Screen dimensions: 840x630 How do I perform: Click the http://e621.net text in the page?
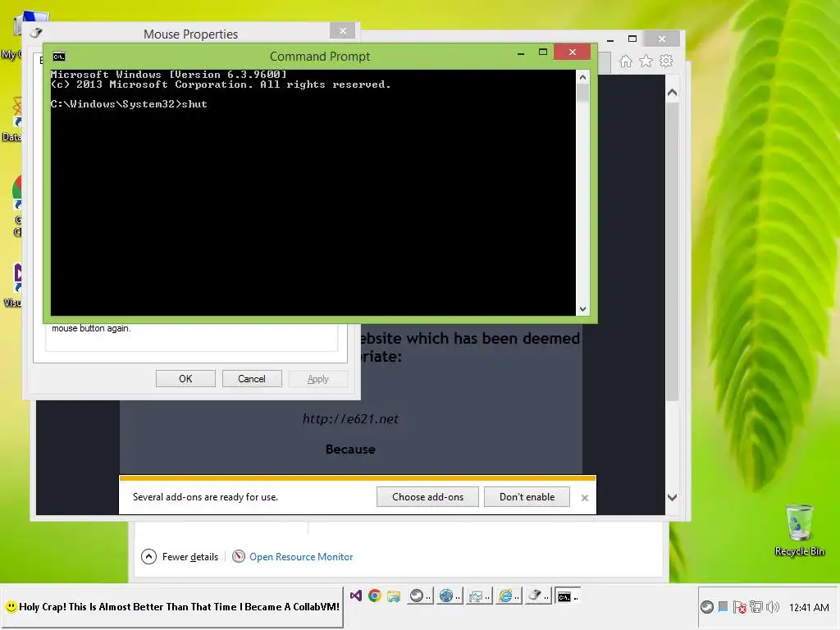(x=350, y=419)
